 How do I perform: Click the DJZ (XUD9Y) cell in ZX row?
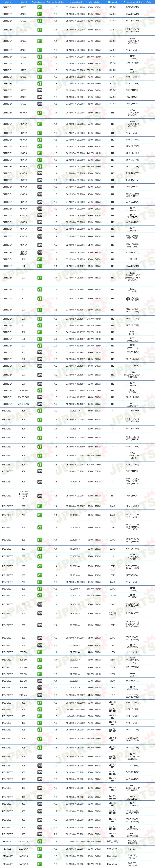click(x=132, y=366)
